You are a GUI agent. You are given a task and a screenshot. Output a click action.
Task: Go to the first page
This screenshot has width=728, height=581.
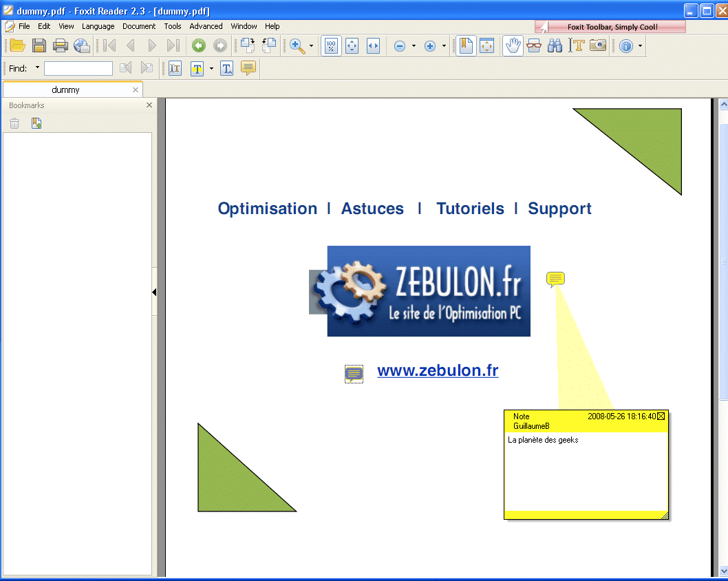pos(109,45)
